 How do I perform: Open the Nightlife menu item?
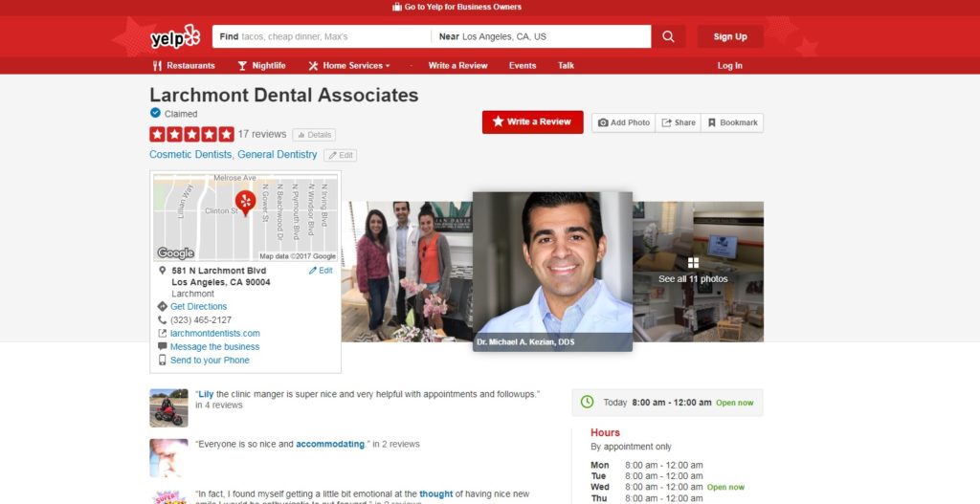pyautogui.click(x=261, y=66)
